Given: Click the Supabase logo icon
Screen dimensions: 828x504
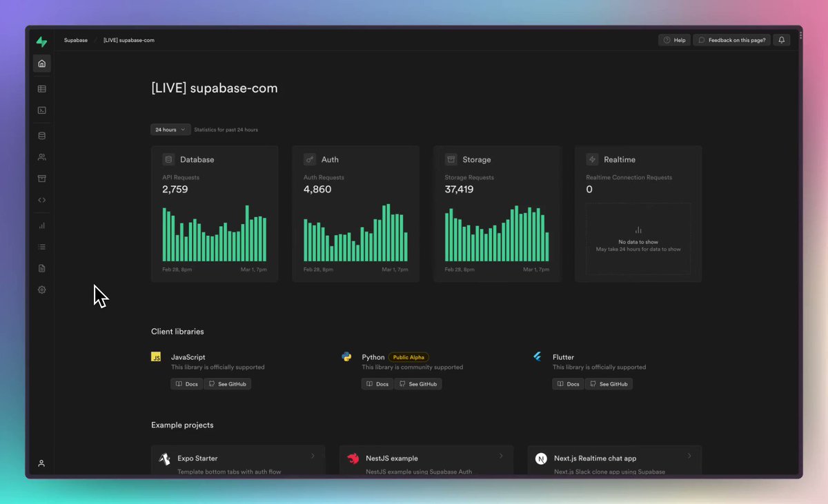Looking at the screenshot, I should coord(41,41).
